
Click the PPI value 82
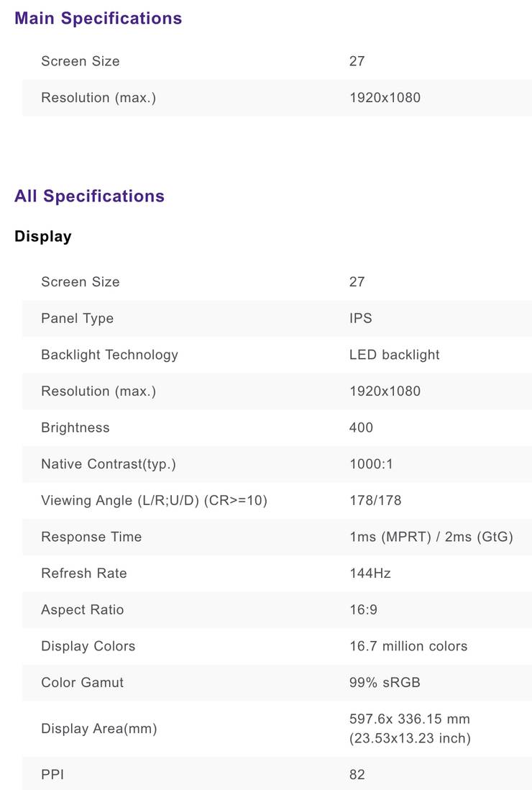point(357,774)
